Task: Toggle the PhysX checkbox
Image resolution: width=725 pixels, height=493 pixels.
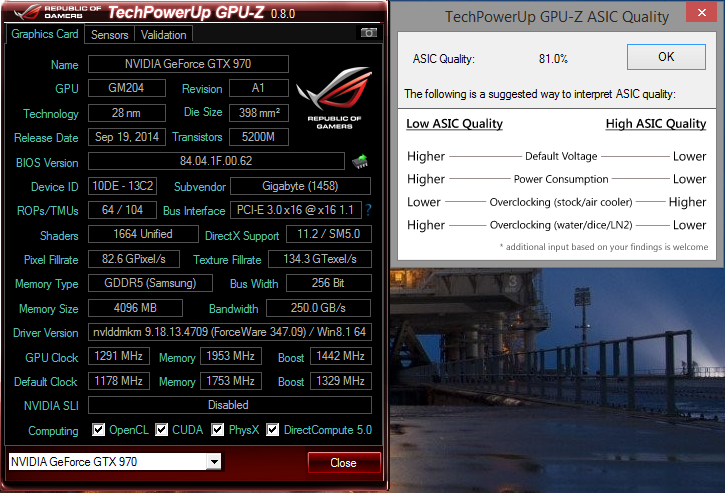Action: click(x=218, y=430)
